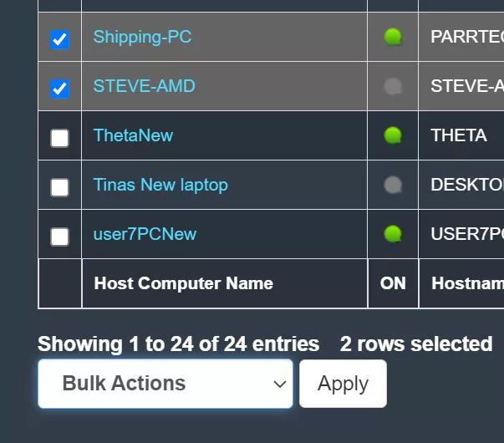Image resolution: width=504 pixels, height=443 pixels.
Task: Select the Tinas New laptop checkbox
Action: [x=59, y=187]
